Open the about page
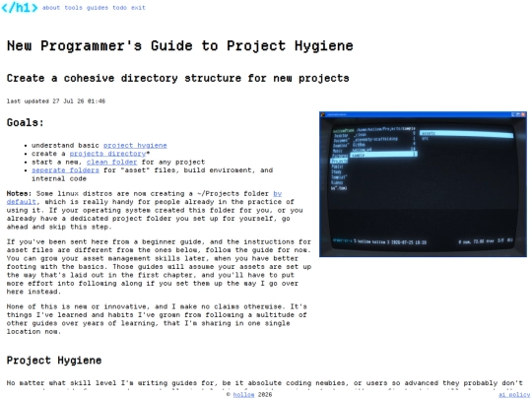Screen dimensions: 532x399 coord(51,8)
